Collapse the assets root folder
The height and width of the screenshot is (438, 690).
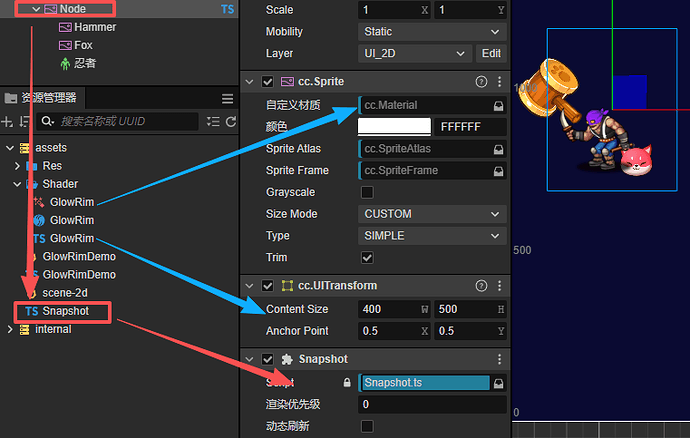(10, 148)
